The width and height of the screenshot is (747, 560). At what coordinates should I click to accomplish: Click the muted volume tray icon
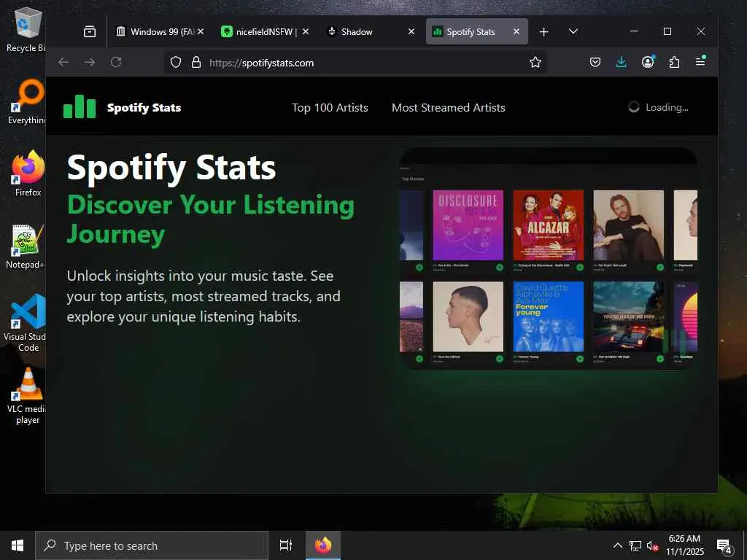point(653,545)
